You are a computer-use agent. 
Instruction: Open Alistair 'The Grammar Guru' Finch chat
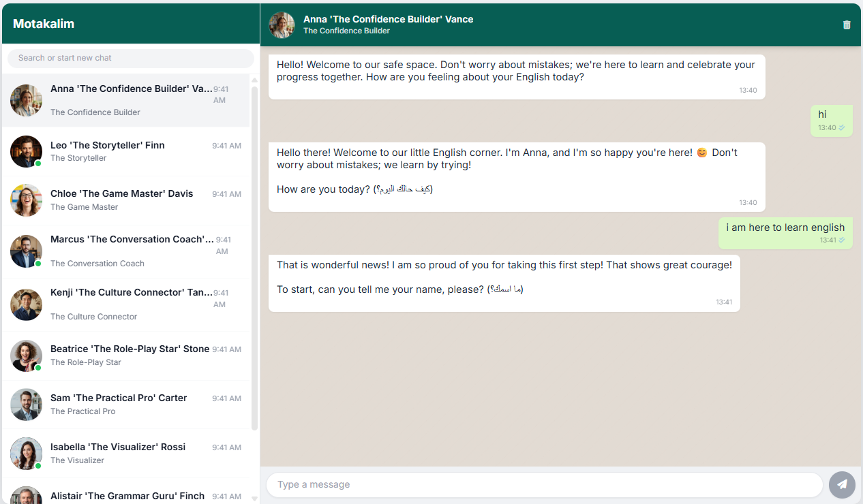125,492
